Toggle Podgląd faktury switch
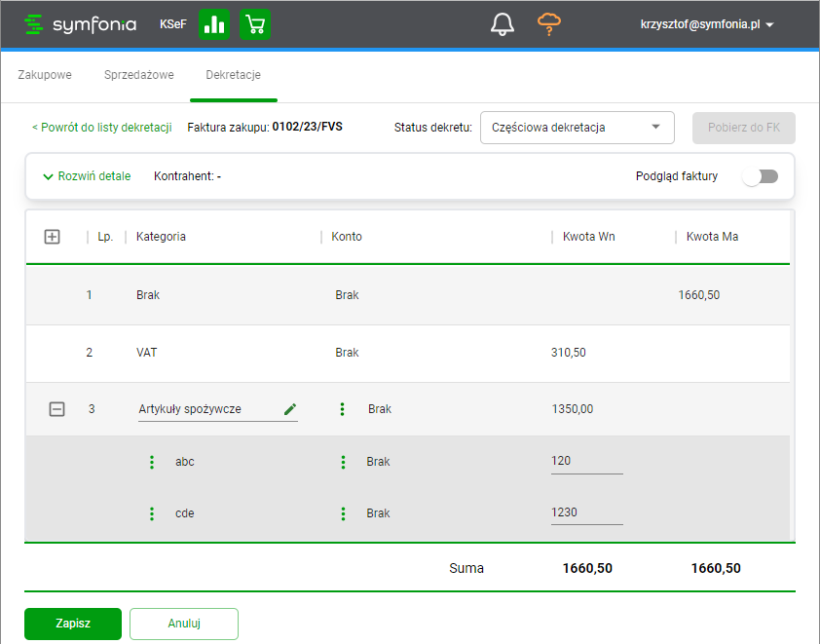The height and width of the screenshot is (644, 820). click(761, 176)
